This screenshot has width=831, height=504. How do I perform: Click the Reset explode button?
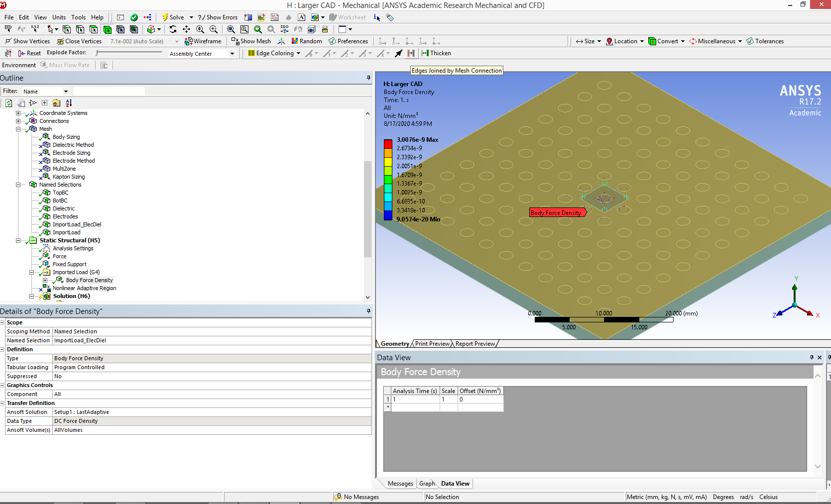click(29, 53)
